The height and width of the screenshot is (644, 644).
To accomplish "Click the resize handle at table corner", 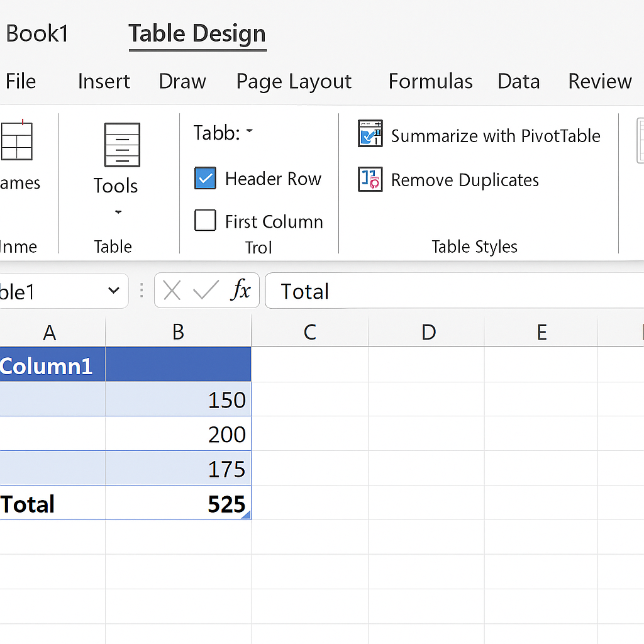I will coord(246,515).
